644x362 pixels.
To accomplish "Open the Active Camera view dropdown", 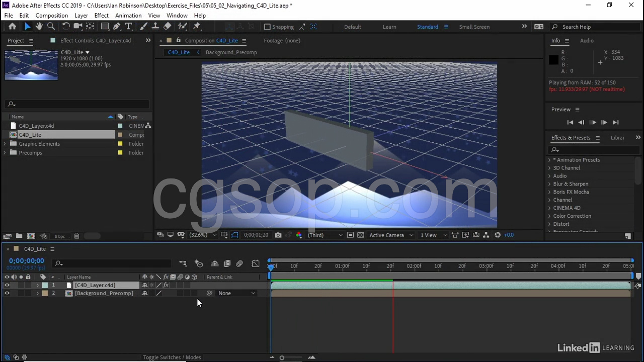I will [x=391, y=235].
